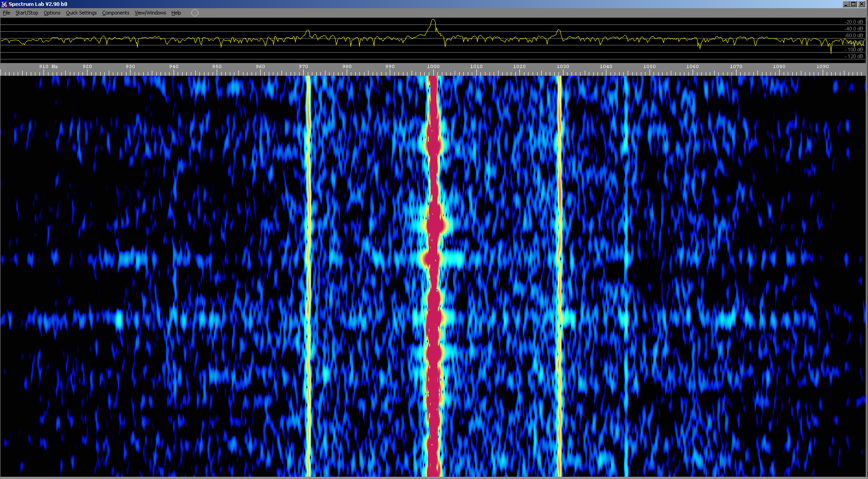The image size is (868, 479).
Task: Click the round status indicator beside Help
Action: (x=195, y=13)
